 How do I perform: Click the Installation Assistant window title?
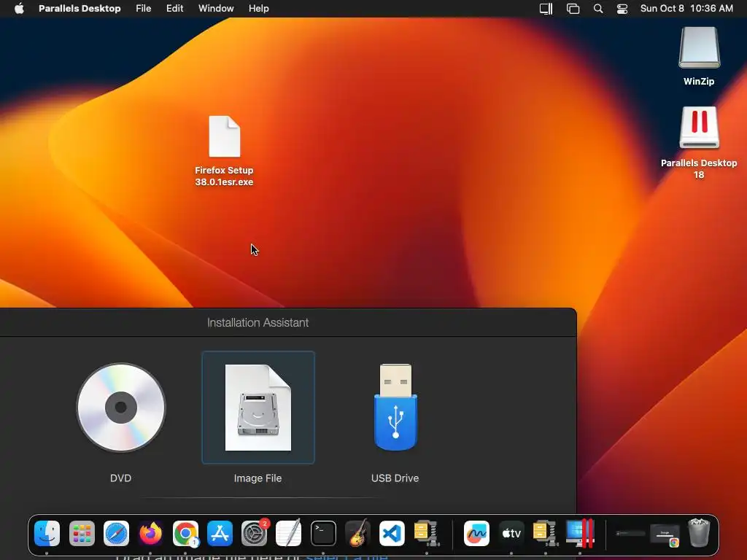point(258,322)
